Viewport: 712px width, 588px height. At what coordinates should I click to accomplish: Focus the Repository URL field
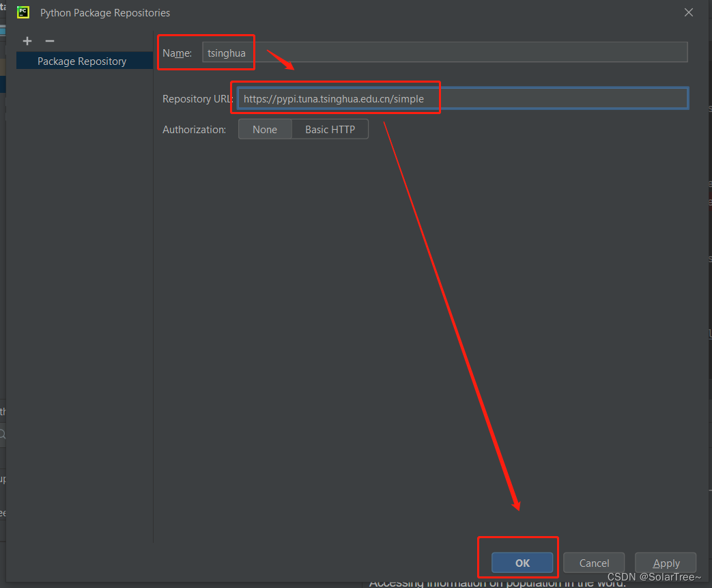pyautogui.click(x=463, y=98)
